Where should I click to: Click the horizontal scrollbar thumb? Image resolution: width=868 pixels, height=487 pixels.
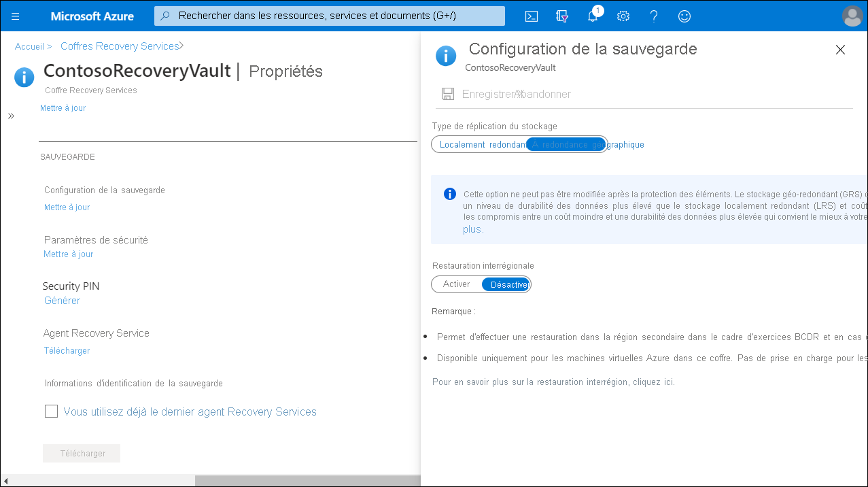[308, 481]
